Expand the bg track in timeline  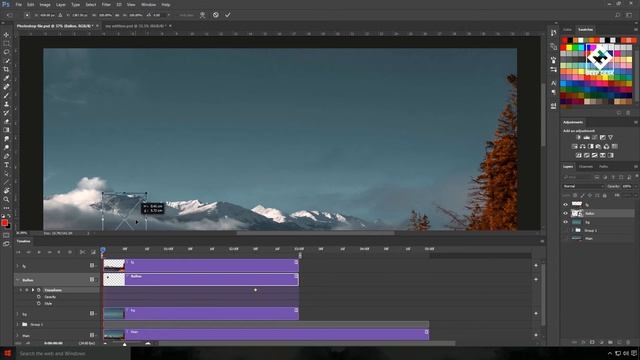[x=18, y=314]
